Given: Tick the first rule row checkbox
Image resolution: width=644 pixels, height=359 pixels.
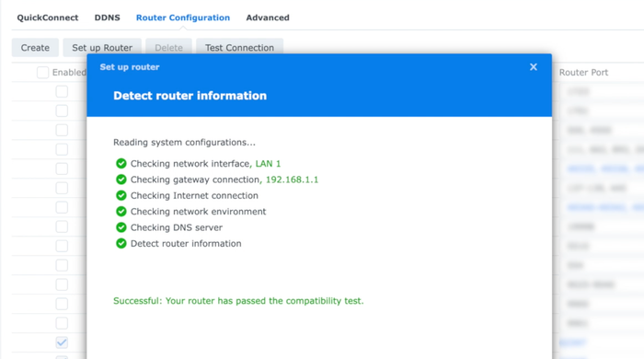Looking at the screenshot, I should [x=62, y=92].
